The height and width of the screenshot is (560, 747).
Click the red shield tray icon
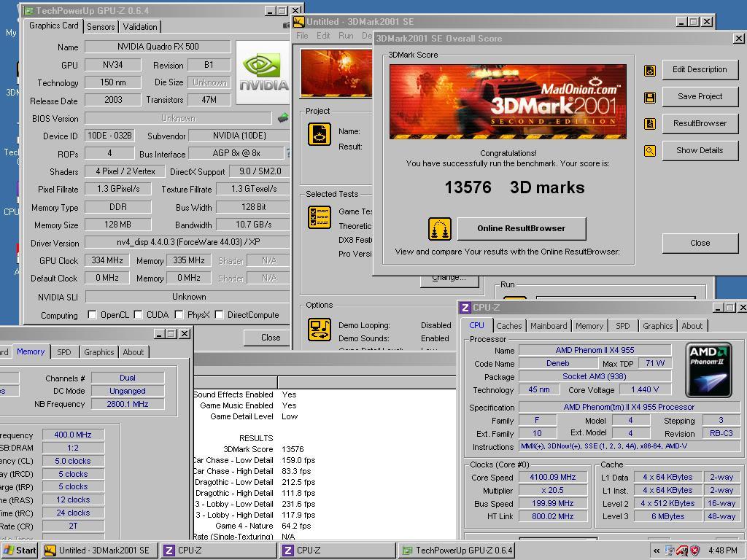click(x=695, y=551)
